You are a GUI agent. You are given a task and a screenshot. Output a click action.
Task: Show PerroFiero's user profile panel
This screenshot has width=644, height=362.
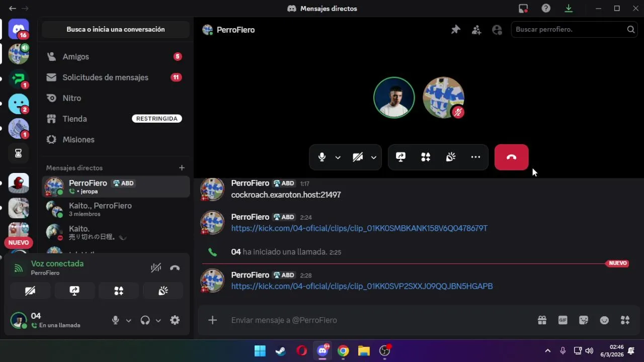tap(497, 30)
